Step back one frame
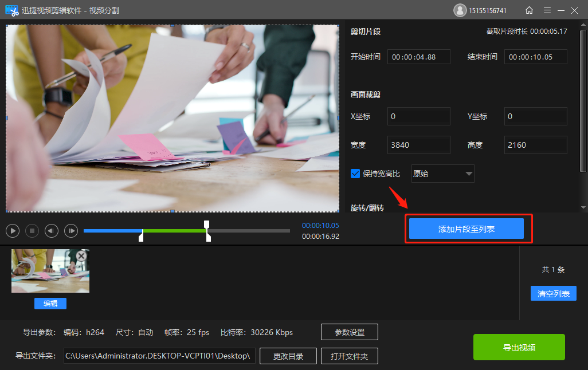This screenshot has width=588, height=370. tap(52, 231)
